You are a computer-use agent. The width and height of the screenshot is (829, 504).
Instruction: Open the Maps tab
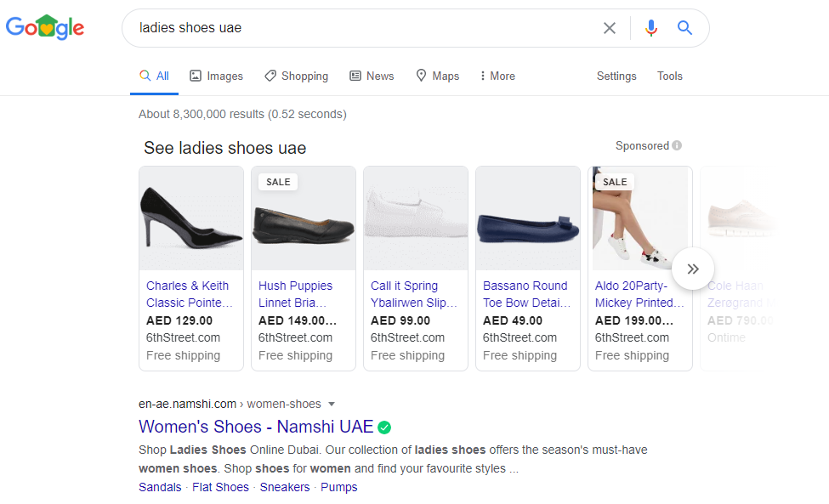tap(437, 76)
